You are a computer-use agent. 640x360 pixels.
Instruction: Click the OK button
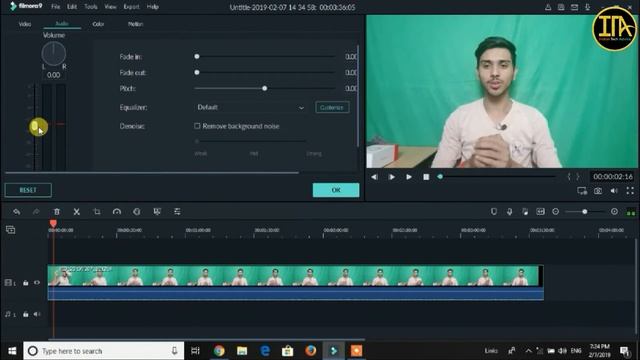[336, 190]
